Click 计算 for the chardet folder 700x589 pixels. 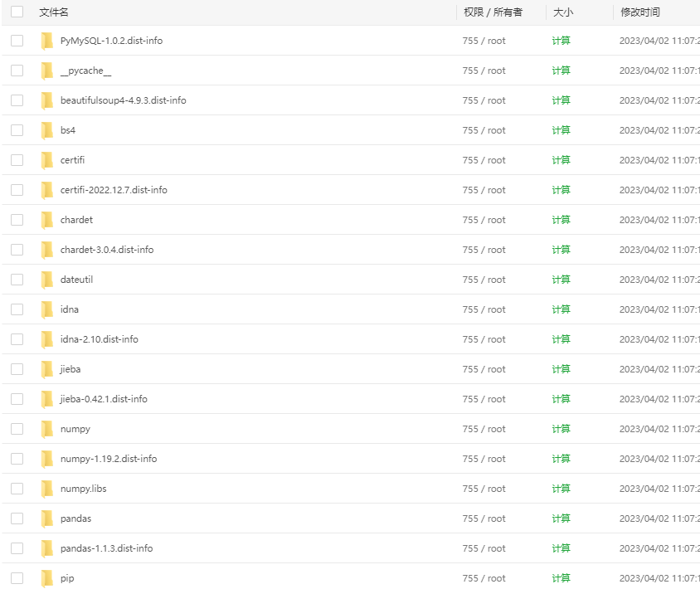(561, 220)
